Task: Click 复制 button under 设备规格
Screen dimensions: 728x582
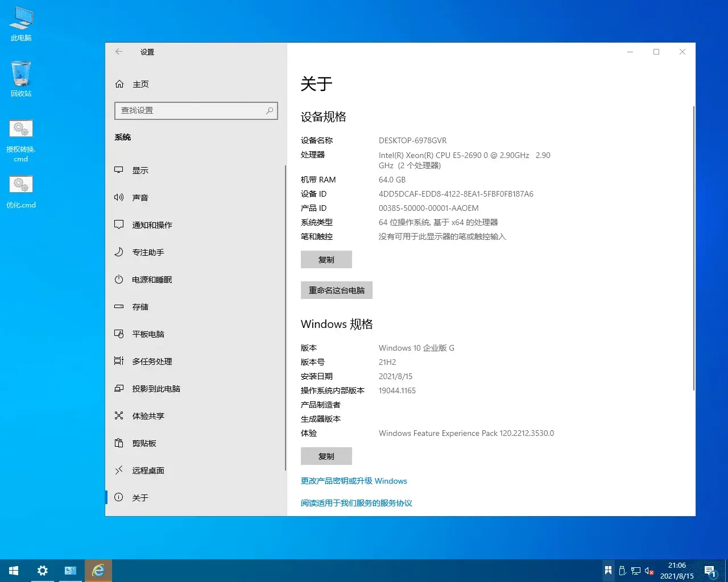Action: tap(326, 260)
